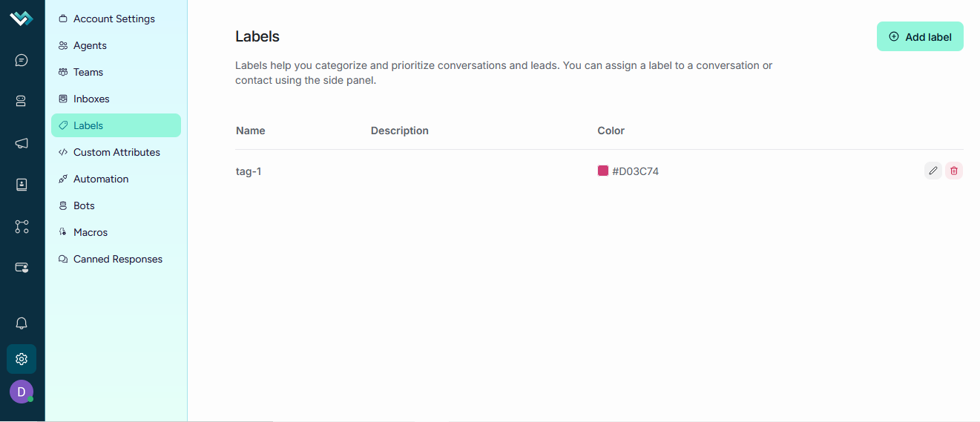Open Account Settings in the sidebar
The width and height of the screenshot is (980, 422).
click(x=116, y=19)
